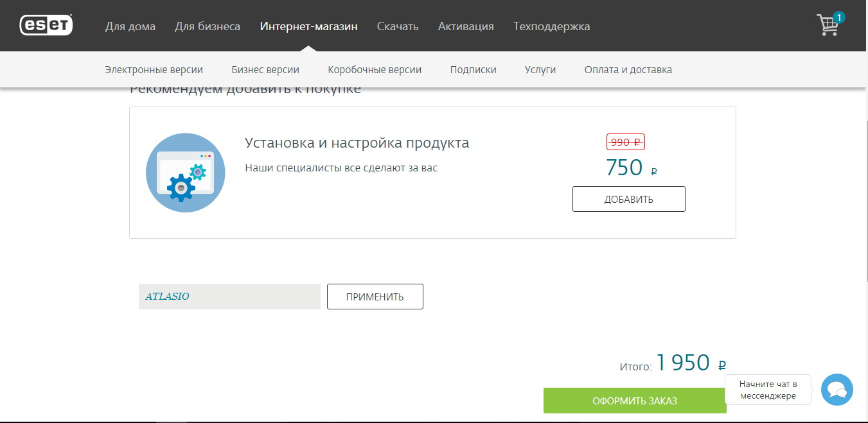Open the Для бизнеса menu

click(x=208, y=26)
